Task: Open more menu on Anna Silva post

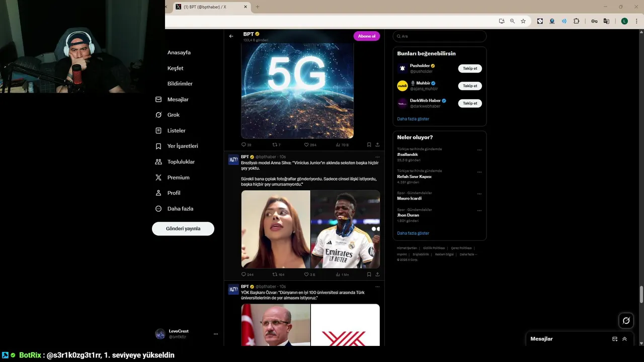Action: coord(377,157)
